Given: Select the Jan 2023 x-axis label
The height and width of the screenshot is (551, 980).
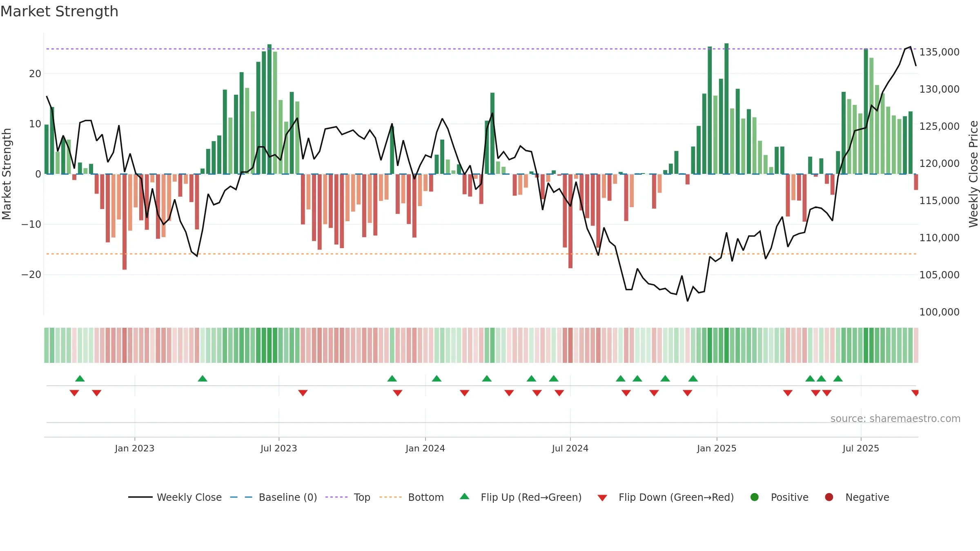Looking at the screenshot, I should [x=135, y=449].
